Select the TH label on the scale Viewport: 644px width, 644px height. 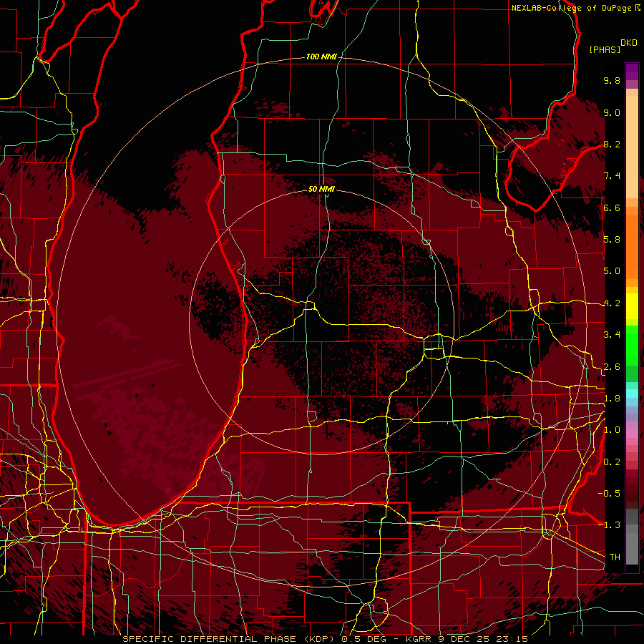[615, 557]
